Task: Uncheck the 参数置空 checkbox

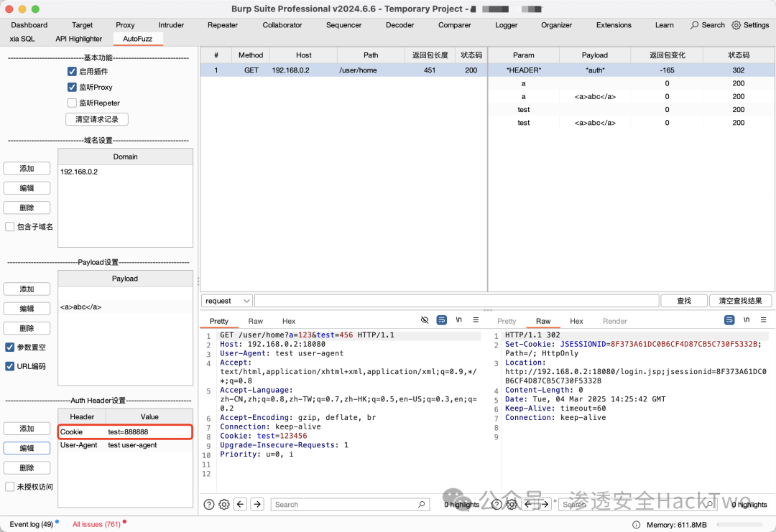Action: pos(9,347)
